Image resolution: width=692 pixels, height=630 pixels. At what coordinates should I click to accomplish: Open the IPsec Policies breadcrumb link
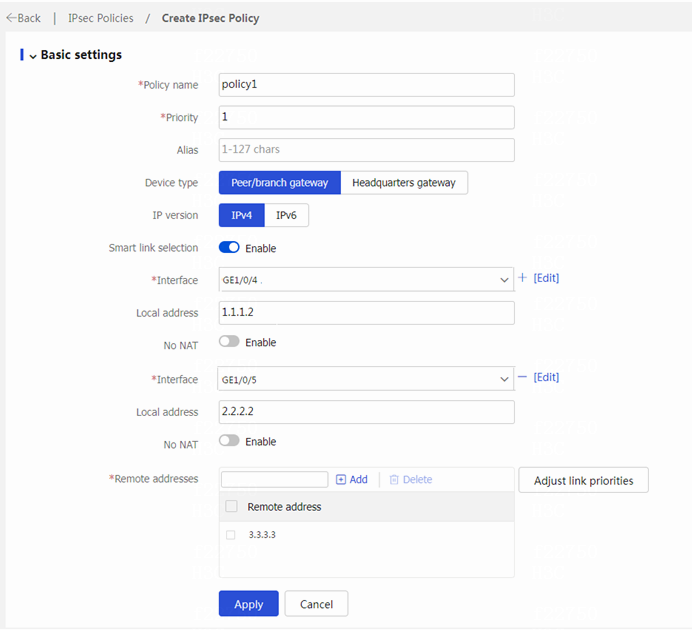click(101, 18)
